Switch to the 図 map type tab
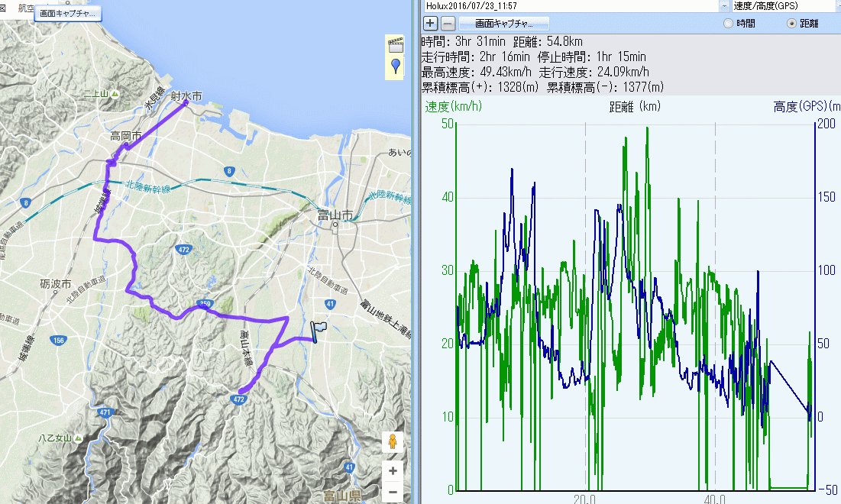Viewport: 841px width, 504px height. (4, 8)
